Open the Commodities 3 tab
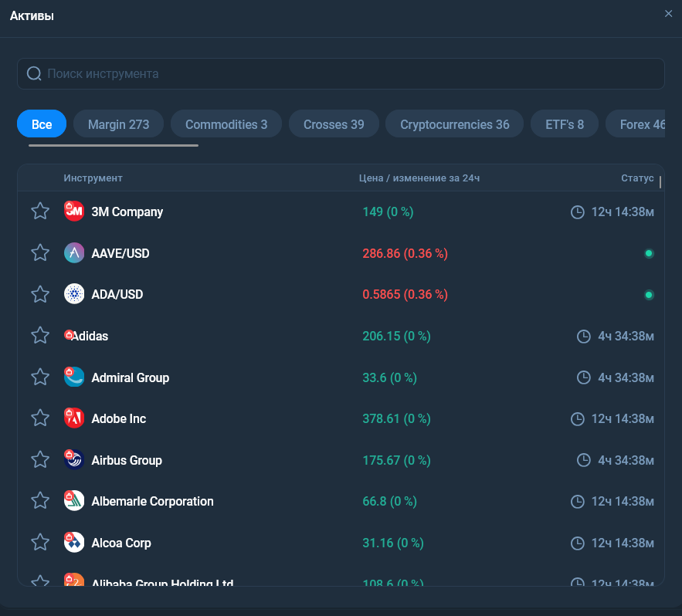Screen dimensions: 682x616 point(226,124)
